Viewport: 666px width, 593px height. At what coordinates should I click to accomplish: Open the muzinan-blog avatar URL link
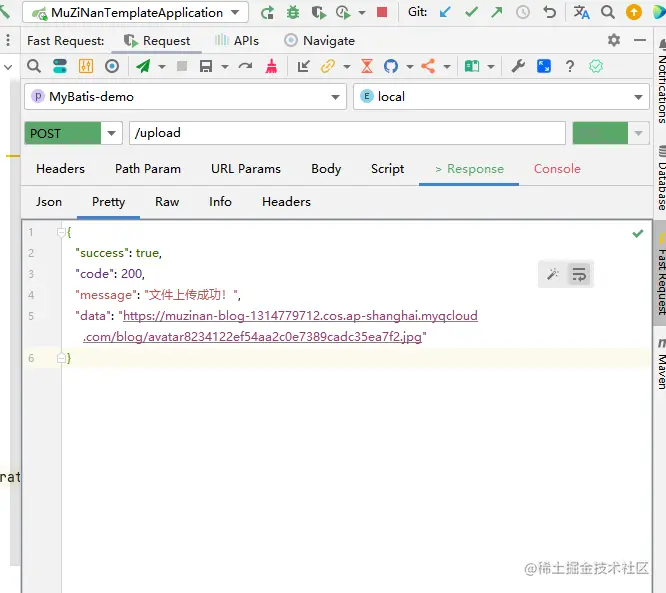(300, 316)
